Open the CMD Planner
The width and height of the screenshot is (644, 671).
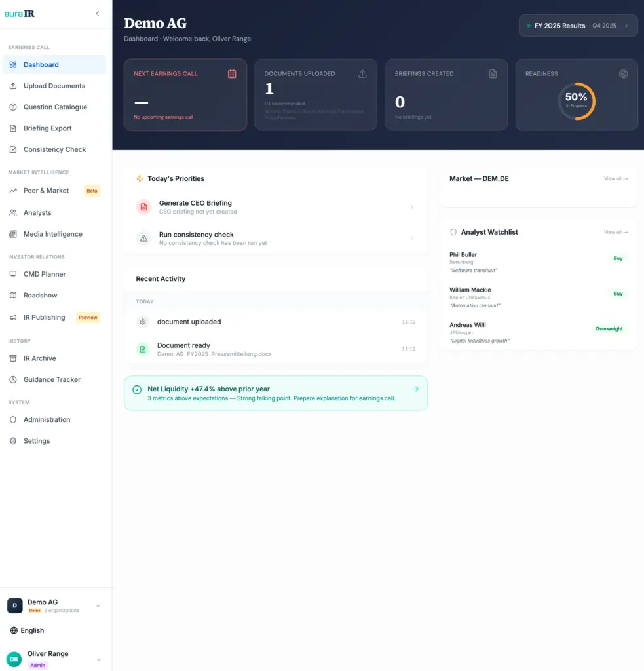click(46, 274)
